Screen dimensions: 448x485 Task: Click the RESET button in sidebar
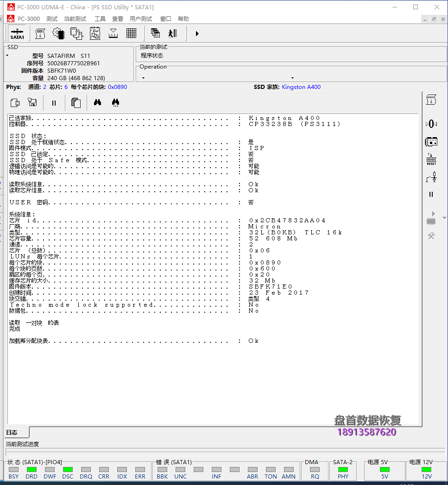pyautogui.click(x=431, y=159)
